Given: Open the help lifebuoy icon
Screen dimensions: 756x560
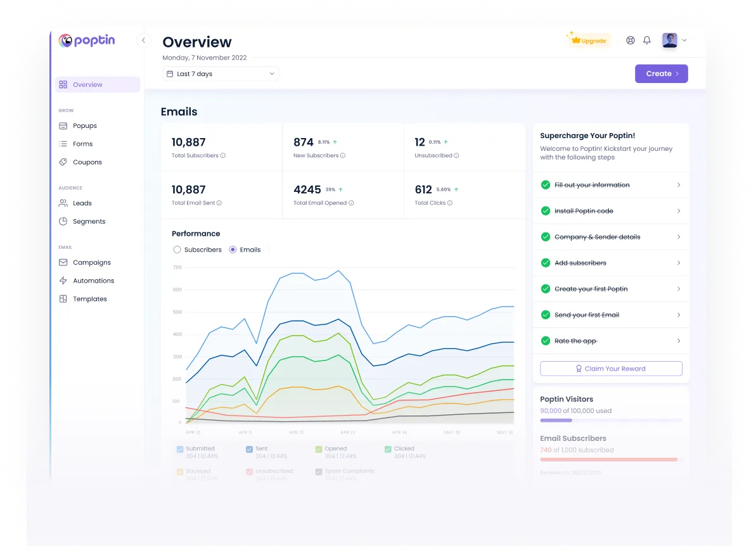Looking at the screenshot, I should pyautogui.click(x=630, y=41).
